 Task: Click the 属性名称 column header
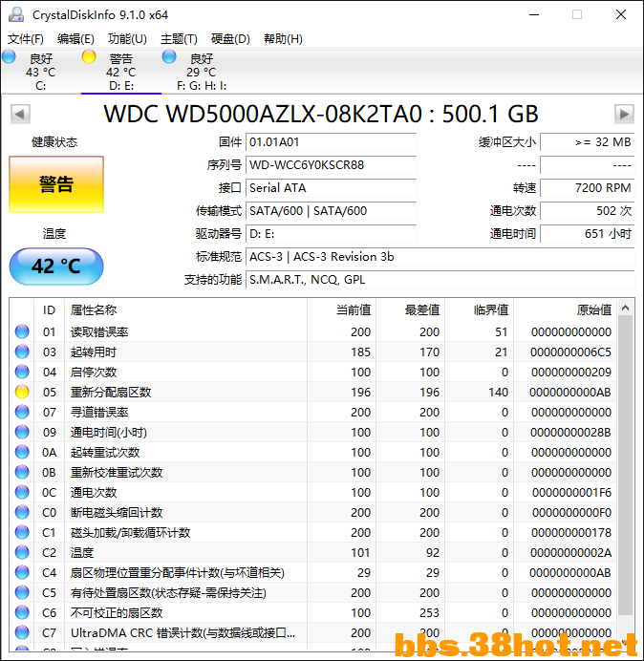(x=185, y=310)
